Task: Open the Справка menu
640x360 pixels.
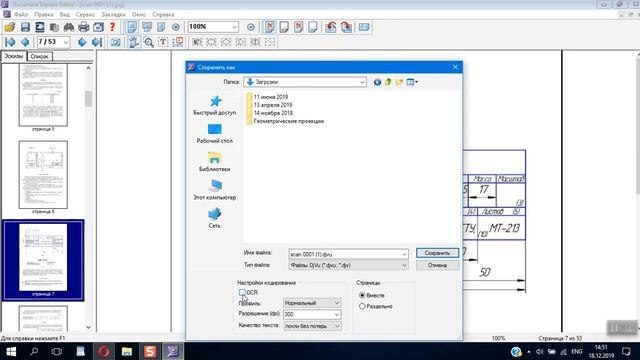Action: [x=163, y=14]
